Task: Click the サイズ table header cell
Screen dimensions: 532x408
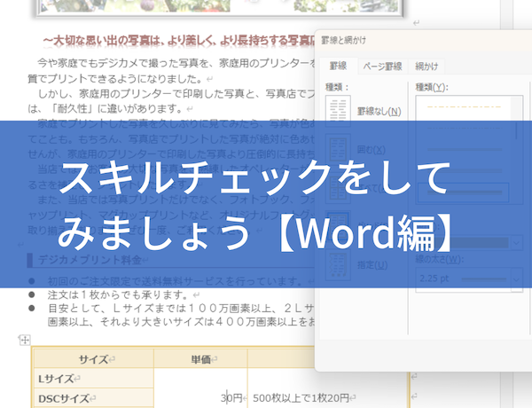Action: click(94, 358)
